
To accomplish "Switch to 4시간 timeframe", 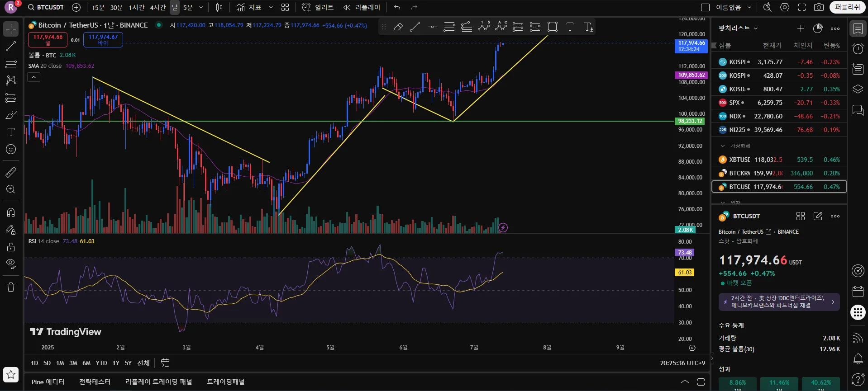I will [x=158, y=7].
